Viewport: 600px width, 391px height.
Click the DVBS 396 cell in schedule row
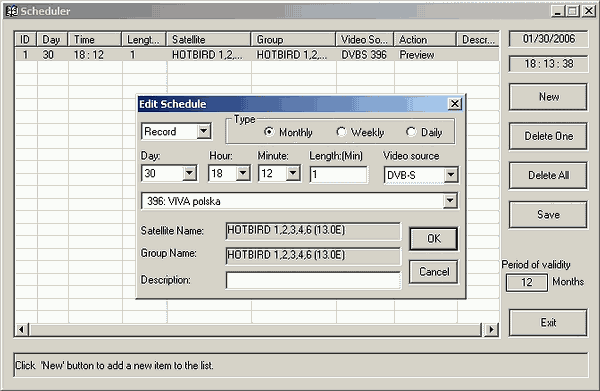[364, 55]
